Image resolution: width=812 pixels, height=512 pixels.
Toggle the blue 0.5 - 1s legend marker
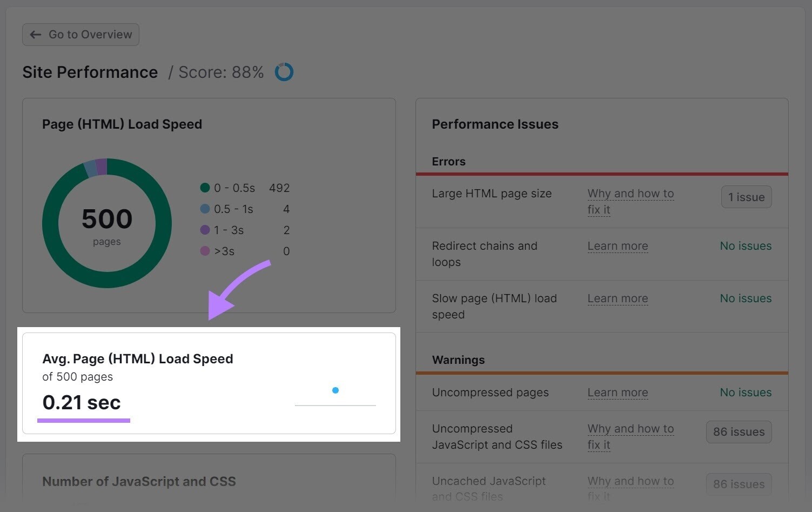(x=205, y=209)
